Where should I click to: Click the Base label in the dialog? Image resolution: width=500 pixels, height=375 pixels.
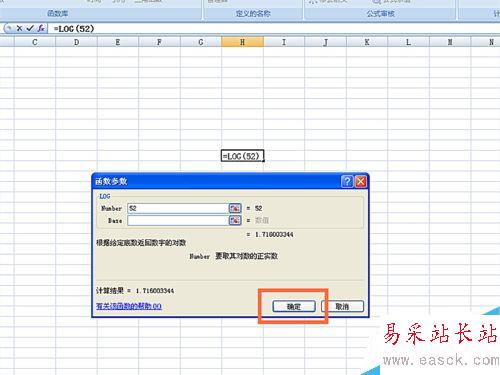(115, 221)
